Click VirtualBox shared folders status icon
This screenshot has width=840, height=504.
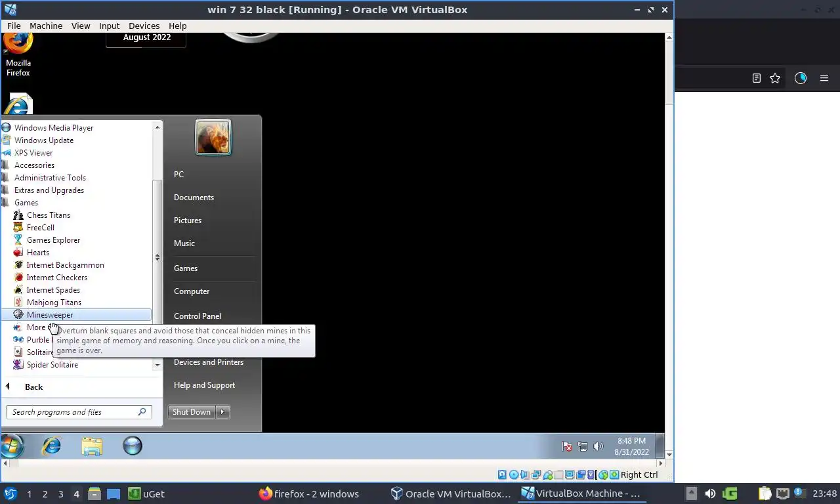point(558,474)
